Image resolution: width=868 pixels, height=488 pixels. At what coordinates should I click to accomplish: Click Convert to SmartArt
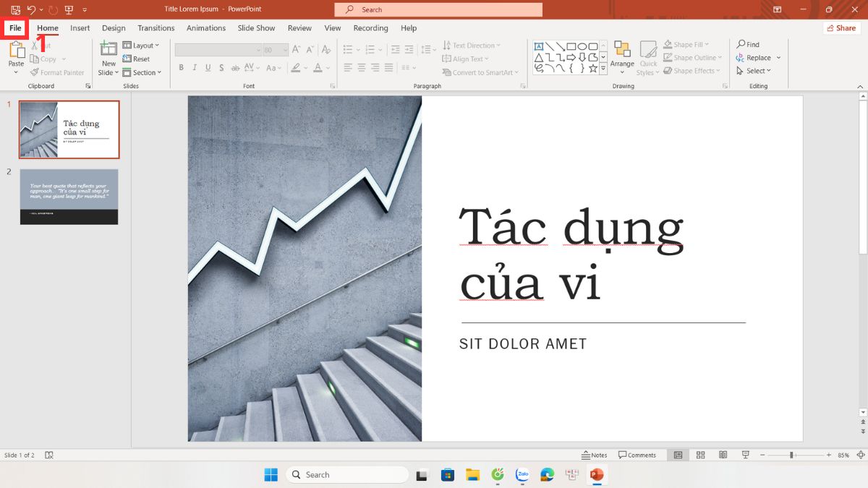click(x=481, y=72)
